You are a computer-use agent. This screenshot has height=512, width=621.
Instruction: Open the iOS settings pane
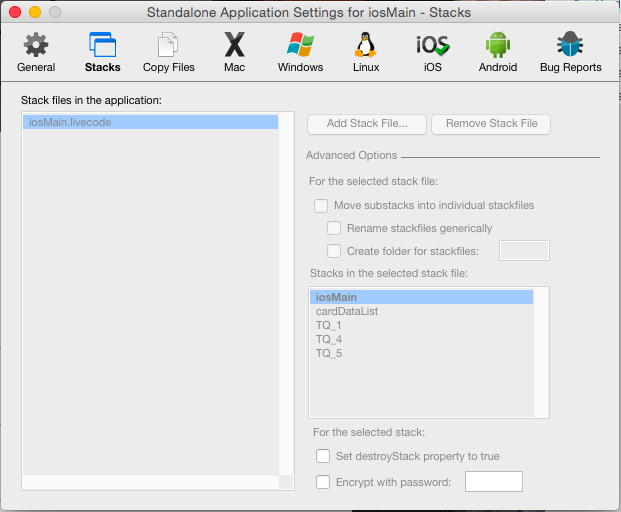click(x=432, y=52)
